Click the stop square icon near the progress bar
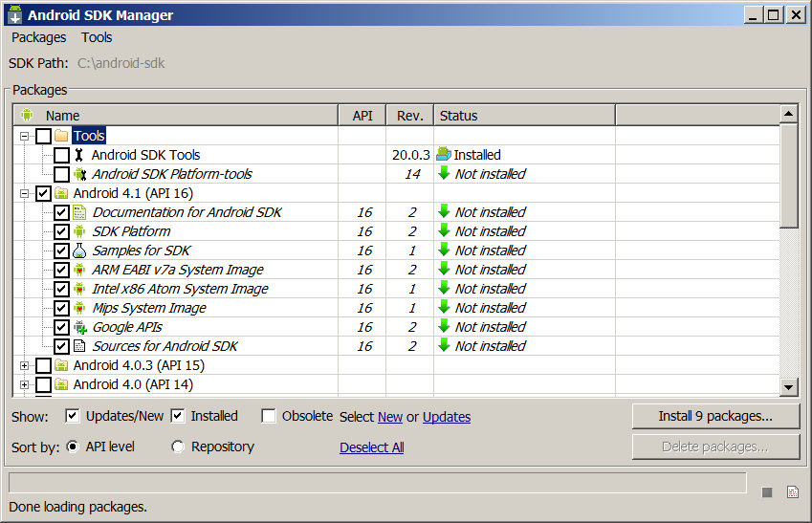 coord(767,492)
